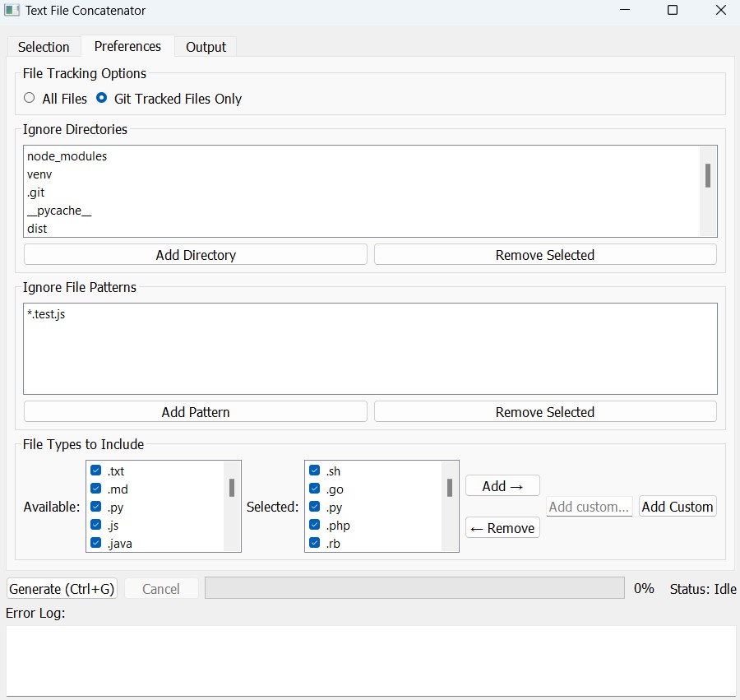The image size is (740, 700).
Task: Minimize the Text File Concatenator window
Action: pyautogui.click(x=625, y=10)
